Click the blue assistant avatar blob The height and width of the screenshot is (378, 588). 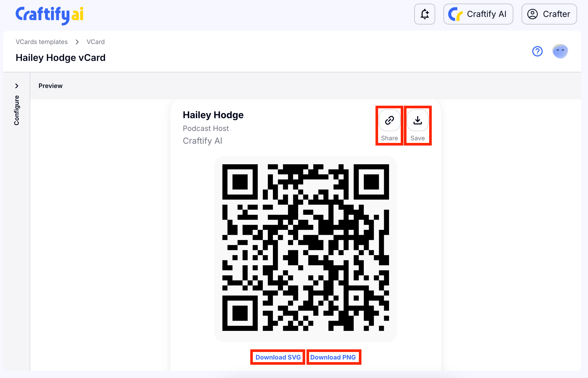click(x=560, y=51)
